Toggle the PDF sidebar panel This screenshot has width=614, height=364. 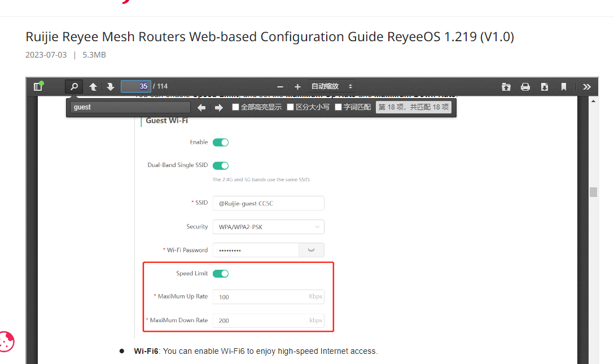pos(38,86)
